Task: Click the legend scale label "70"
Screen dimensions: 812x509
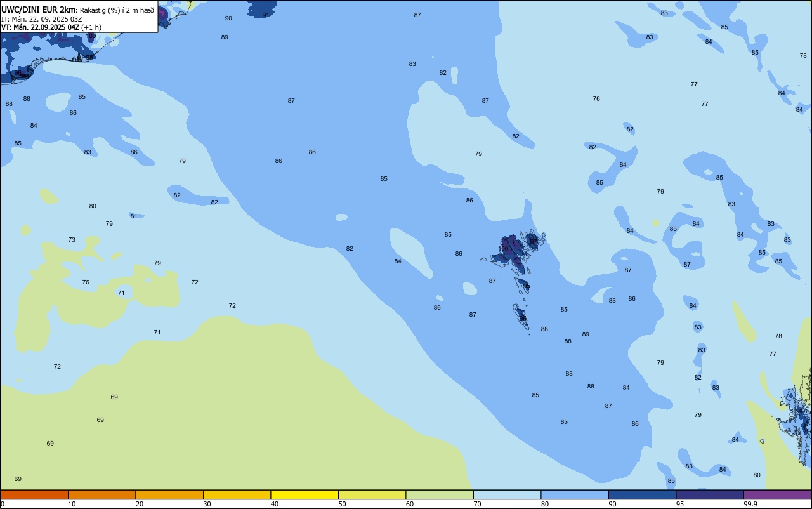Action: click(x=477, y=504)
